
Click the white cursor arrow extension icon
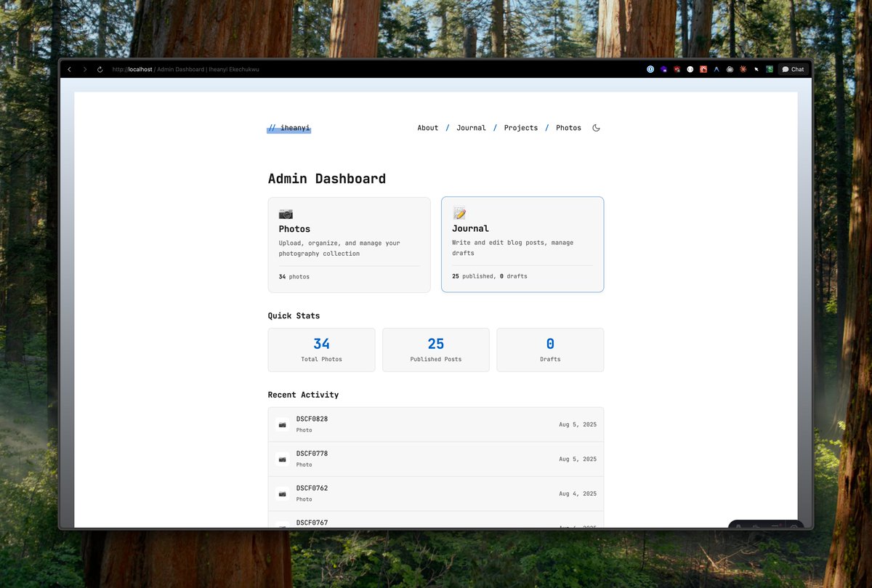click(756, 70)
